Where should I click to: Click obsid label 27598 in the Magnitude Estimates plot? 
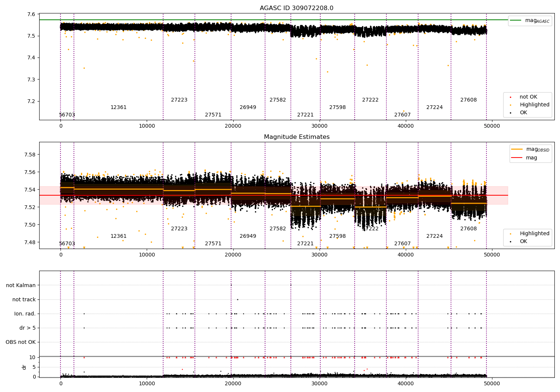(x=337, y=236)
